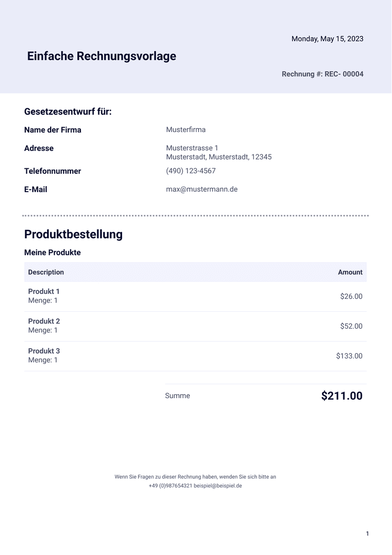Click the Gesetzesentwurf für heading
This screenshot has height=555, width=392.
click(x=68, y=112)
